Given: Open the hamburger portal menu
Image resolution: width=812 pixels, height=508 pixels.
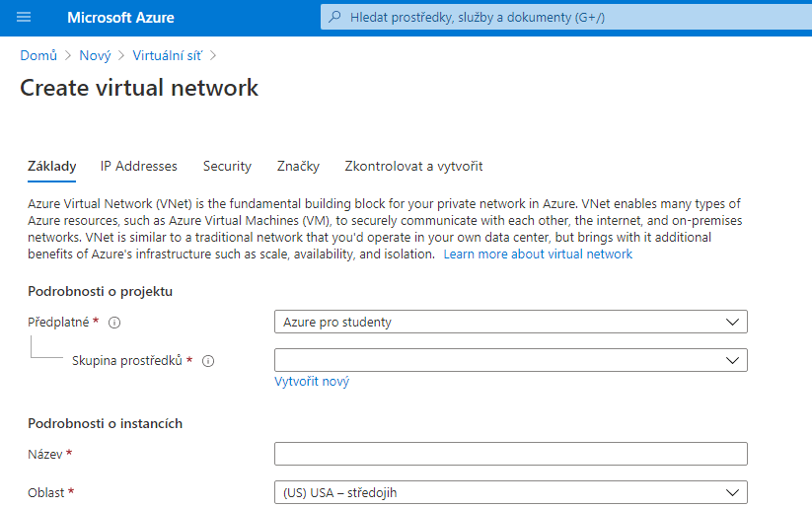Looking at the screenshot, I should (24, 18).
